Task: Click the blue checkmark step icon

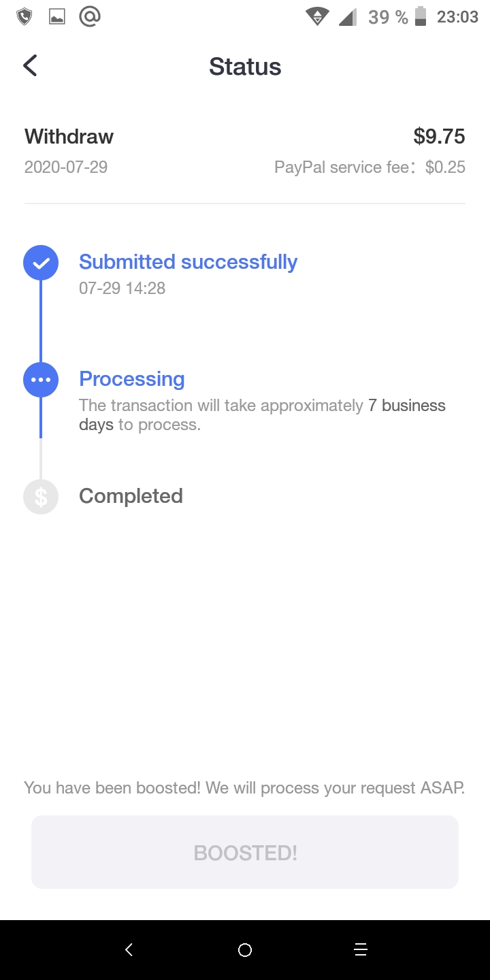Action: 41,263
